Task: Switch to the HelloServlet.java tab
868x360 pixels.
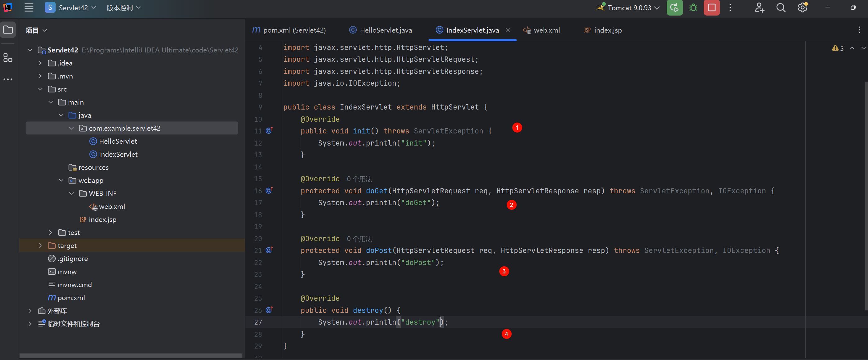Action: pyautogui.click(x=385, y=30)
